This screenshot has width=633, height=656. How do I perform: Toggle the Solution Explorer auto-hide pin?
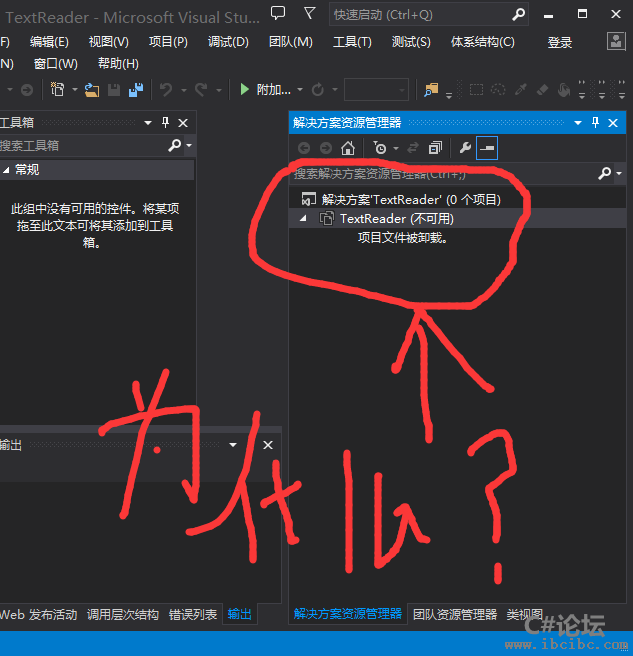595,123
